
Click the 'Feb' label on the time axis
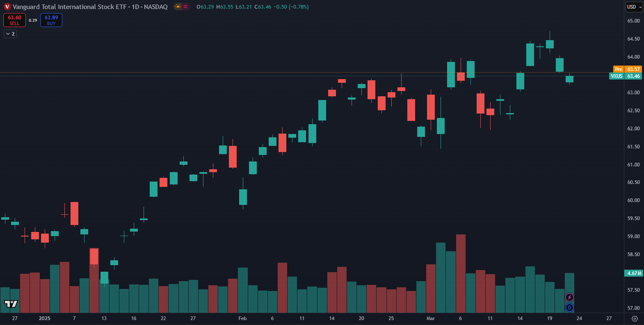coord(242,318)
